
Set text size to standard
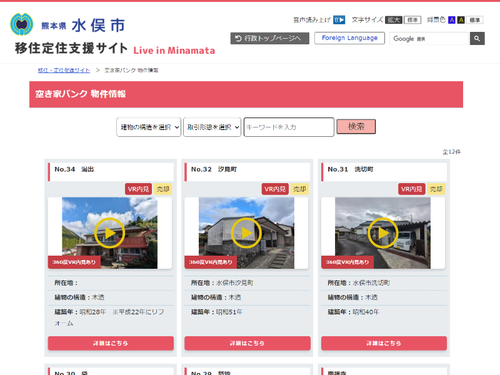pos(412,20)
